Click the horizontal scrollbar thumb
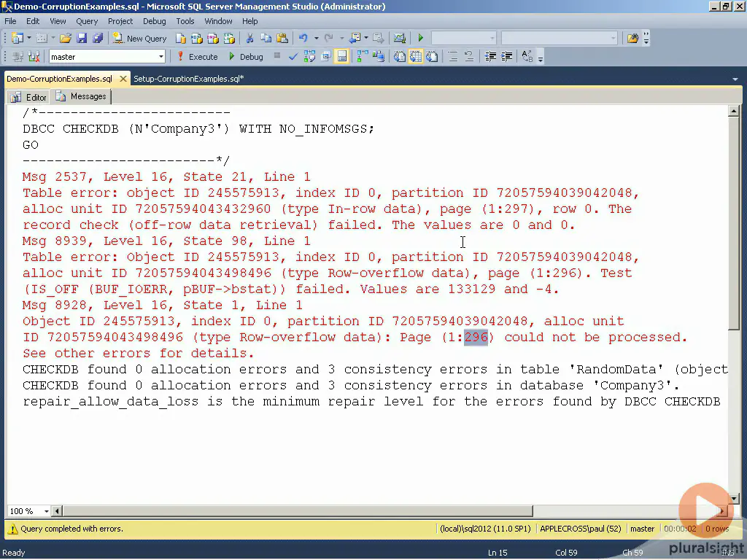 pos(298,511)
